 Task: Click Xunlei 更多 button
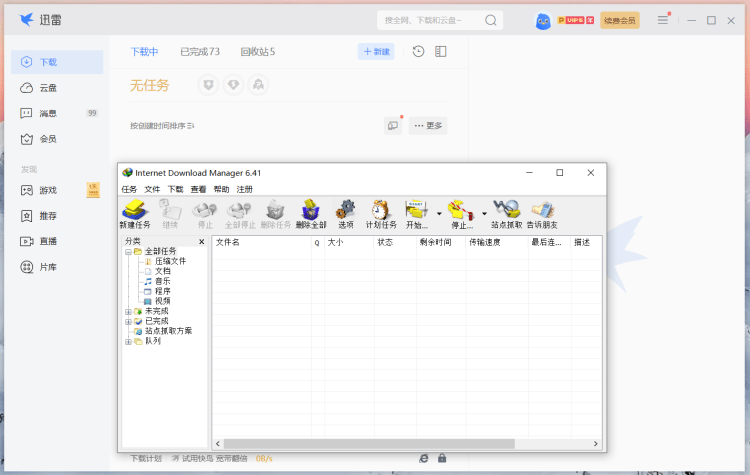(428, 126)
